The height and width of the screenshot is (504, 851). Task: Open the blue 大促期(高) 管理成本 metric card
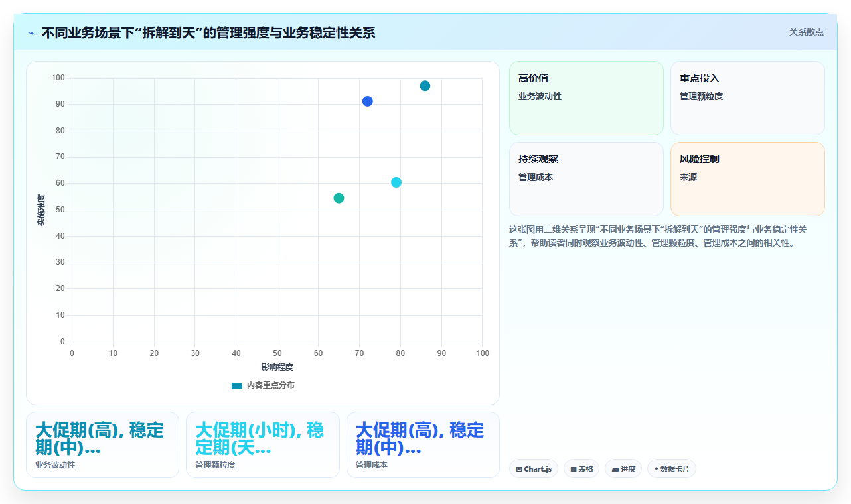(x=423, y=445)
